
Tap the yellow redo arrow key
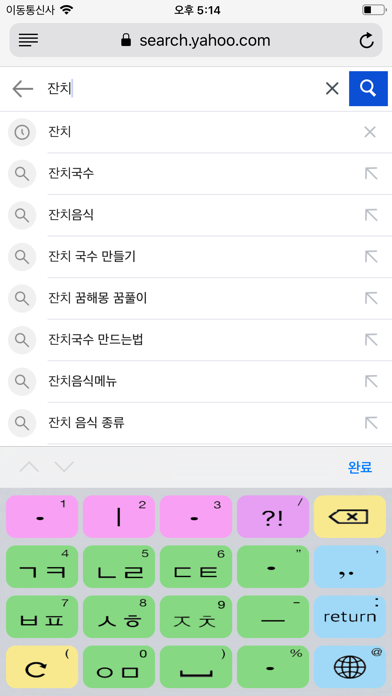(42, 667)
